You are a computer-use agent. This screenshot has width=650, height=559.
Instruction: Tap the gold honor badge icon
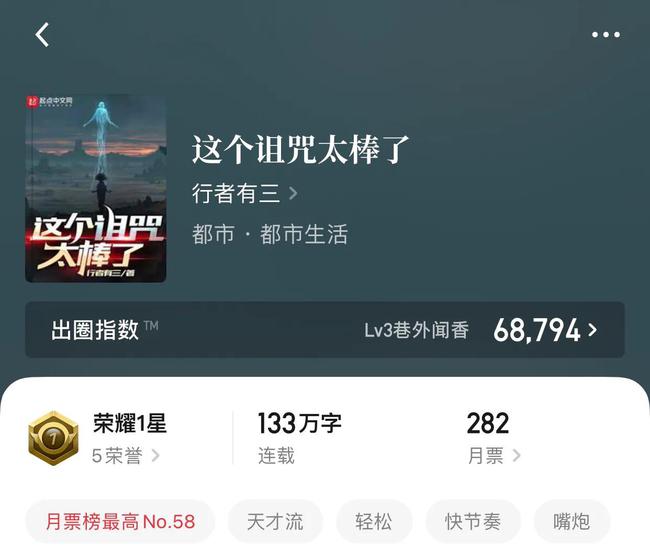pos(53,438)
